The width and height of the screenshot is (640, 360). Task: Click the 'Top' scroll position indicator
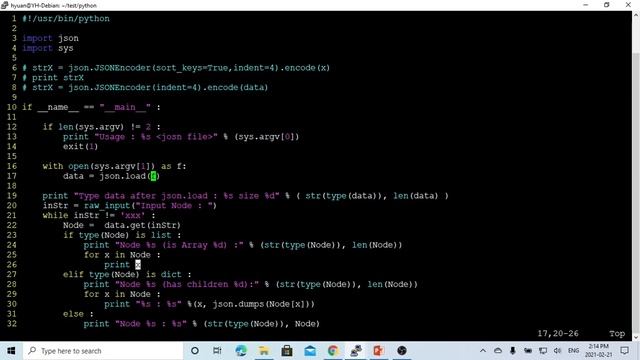[617, 333]
